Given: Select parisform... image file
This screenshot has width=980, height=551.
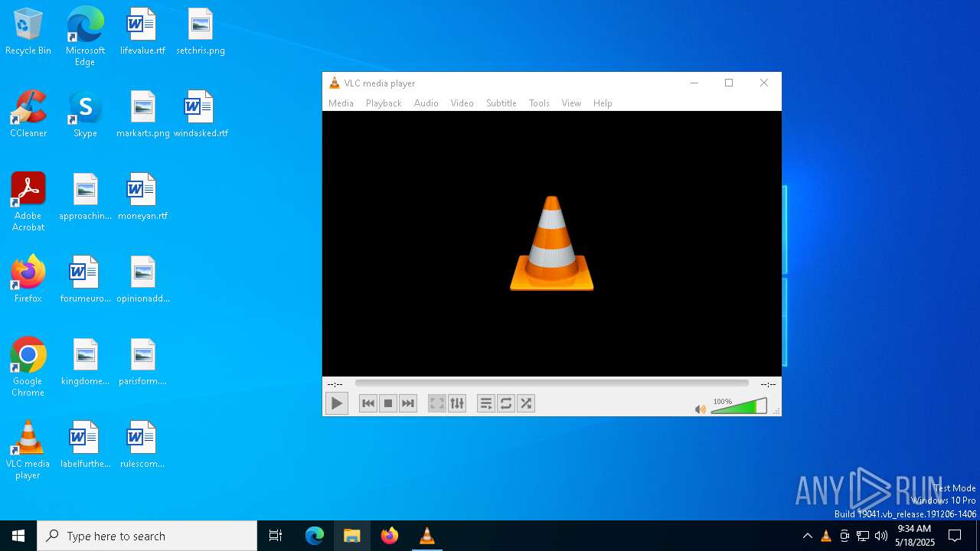Looking at the screenshot, I should click(142, 363).
